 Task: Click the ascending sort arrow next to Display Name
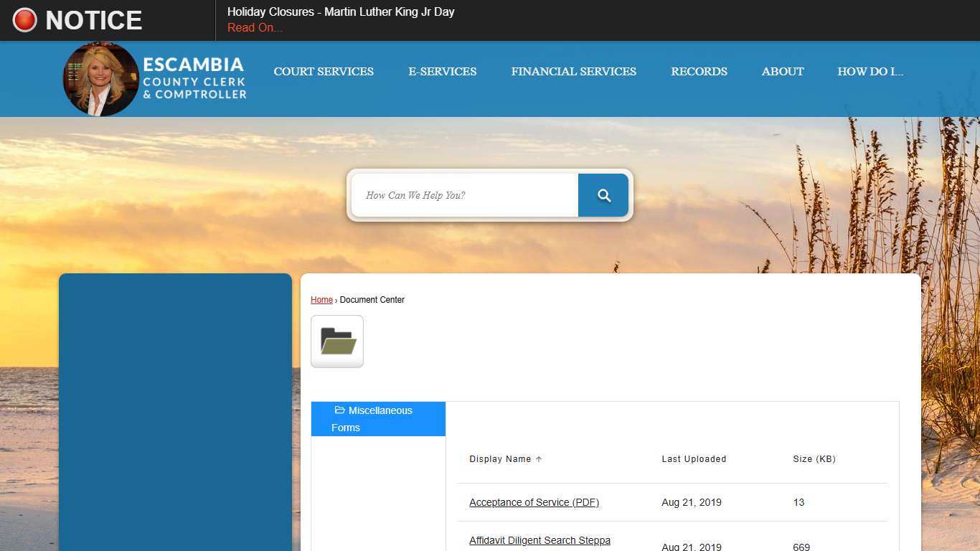point(538,458)
